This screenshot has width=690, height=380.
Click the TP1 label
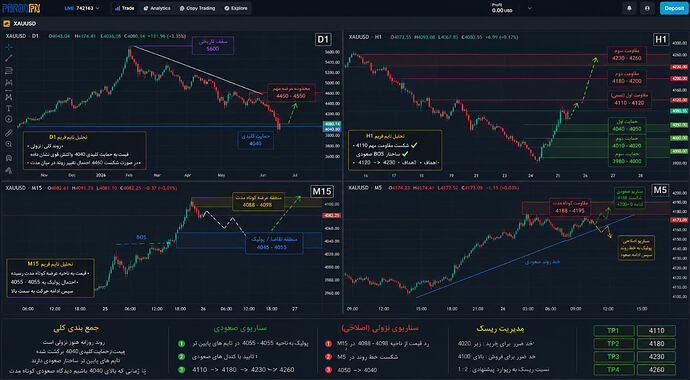click(614, 331)
